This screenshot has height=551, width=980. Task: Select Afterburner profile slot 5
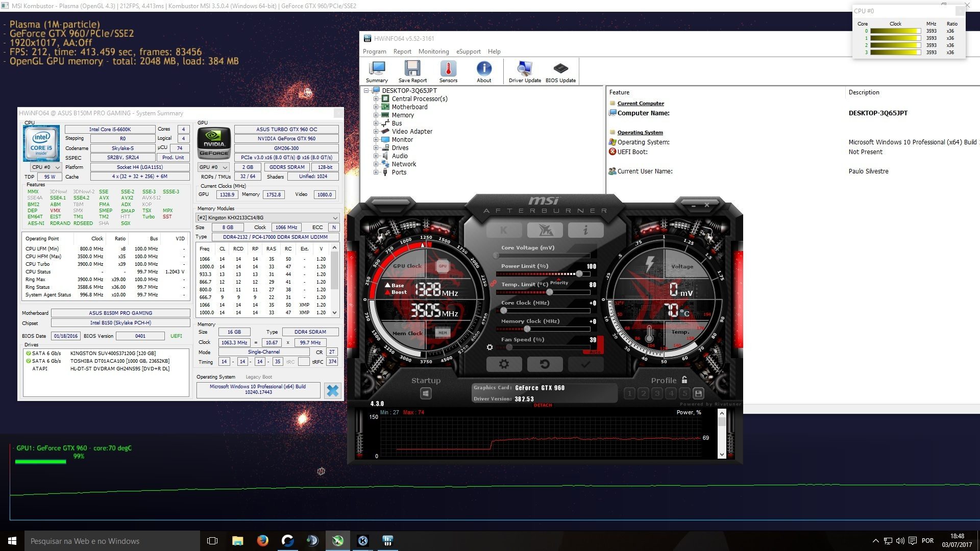[684, 393]
